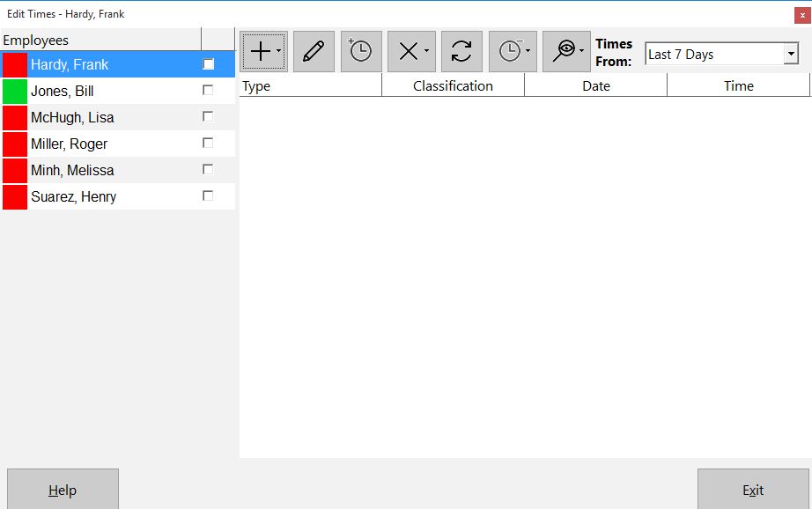Click the refresh arrows icon
Viewport: 812px width, 509px height.
coord(461,51)
